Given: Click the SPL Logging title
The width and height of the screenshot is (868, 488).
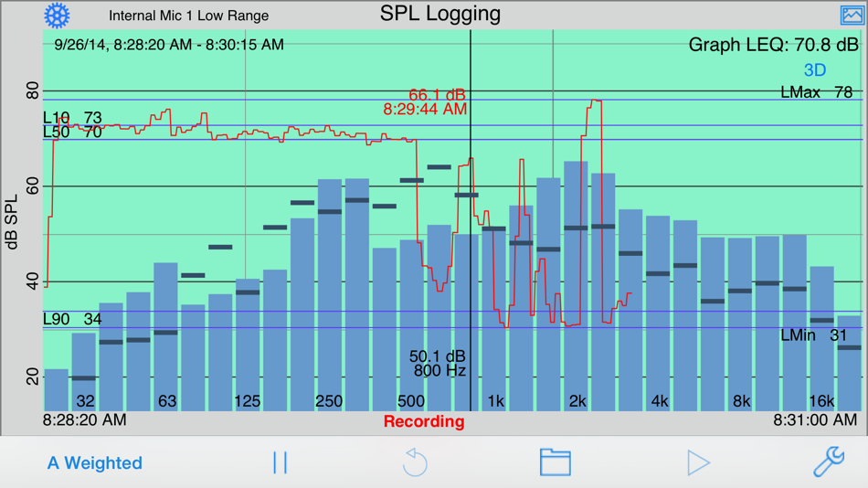Looking at the screenshot, I should (x=440, y=14).
